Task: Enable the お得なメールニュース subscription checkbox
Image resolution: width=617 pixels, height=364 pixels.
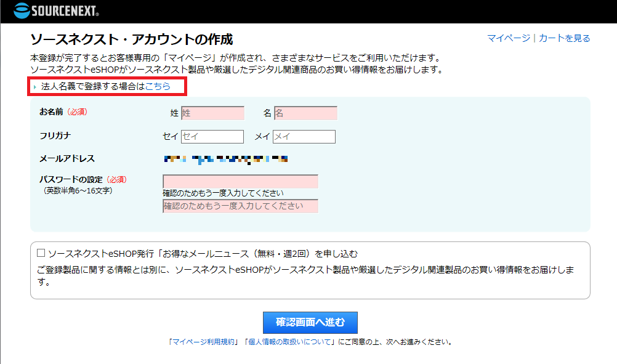Action: point(41,253)
